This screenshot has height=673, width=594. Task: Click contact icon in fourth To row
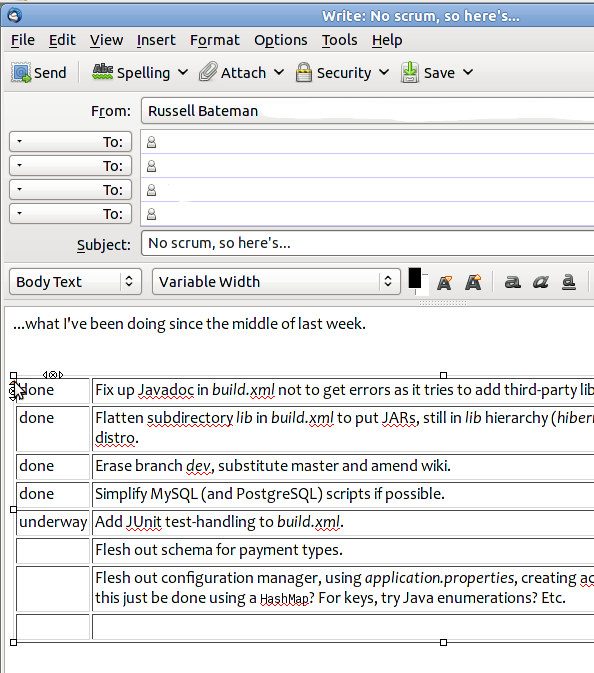click(x=152, y=214)
